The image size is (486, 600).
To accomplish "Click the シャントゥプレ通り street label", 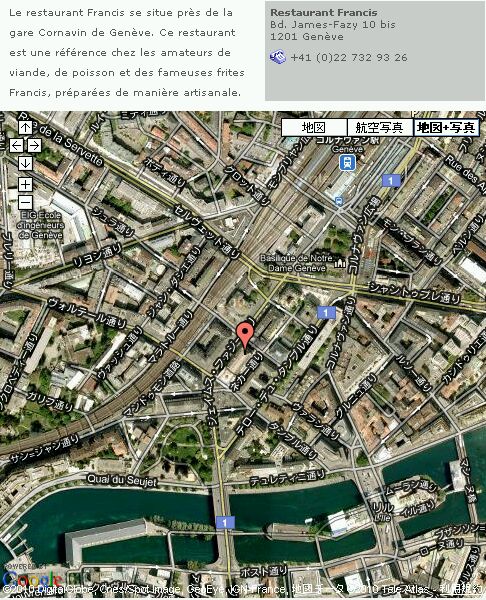I will click(x=415, y=293).
